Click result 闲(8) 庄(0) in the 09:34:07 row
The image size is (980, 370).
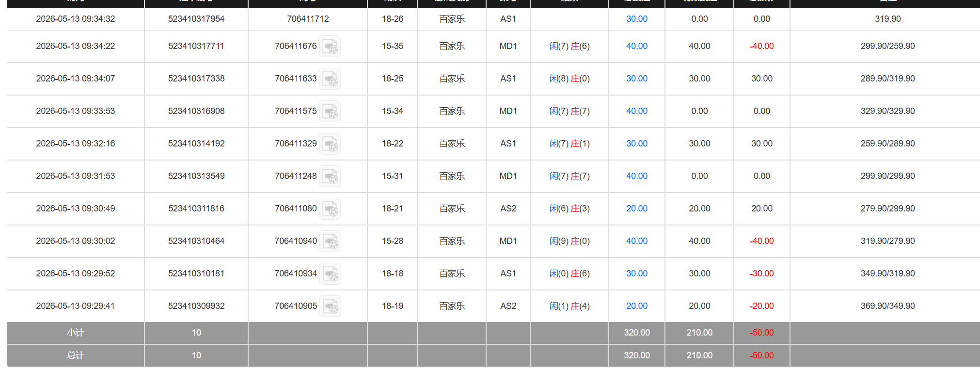(x=569, y=79)
